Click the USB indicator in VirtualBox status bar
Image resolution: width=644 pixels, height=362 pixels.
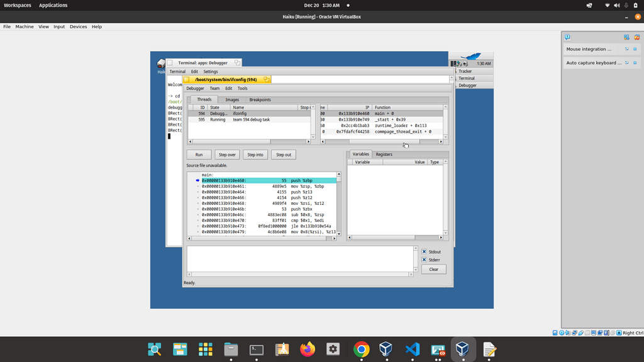[x=580, y=333]
